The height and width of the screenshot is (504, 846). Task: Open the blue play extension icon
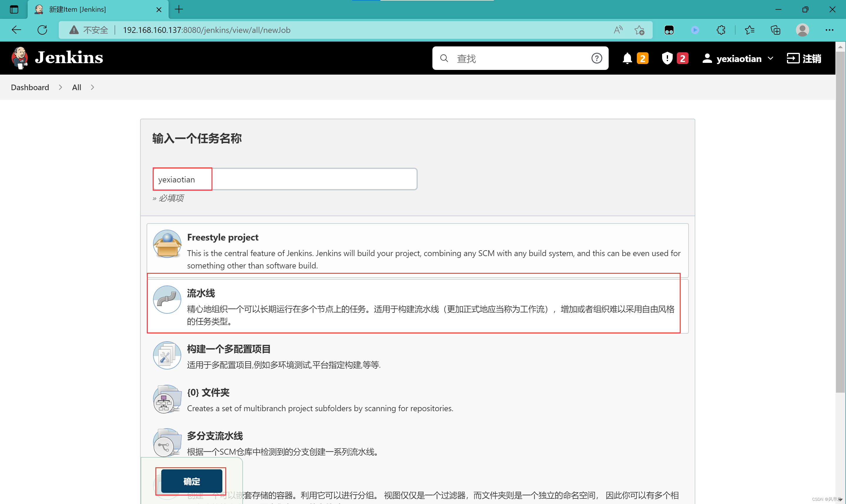tap(695, 30)
